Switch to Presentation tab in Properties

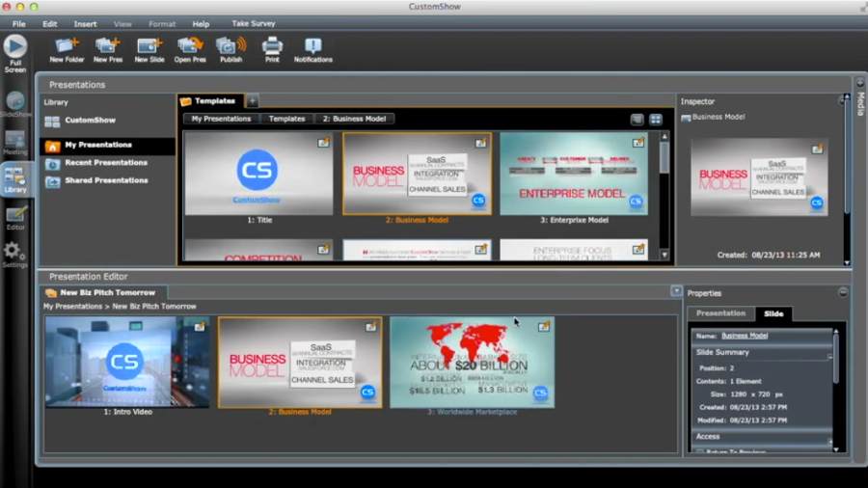tap(720, 313)
